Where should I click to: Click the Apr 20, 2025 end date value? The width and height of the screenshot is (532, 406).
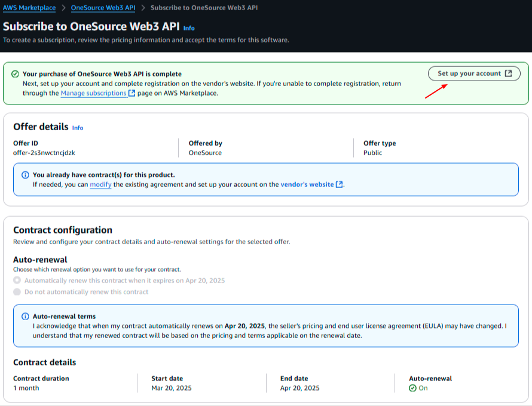(x=300, y=388)
